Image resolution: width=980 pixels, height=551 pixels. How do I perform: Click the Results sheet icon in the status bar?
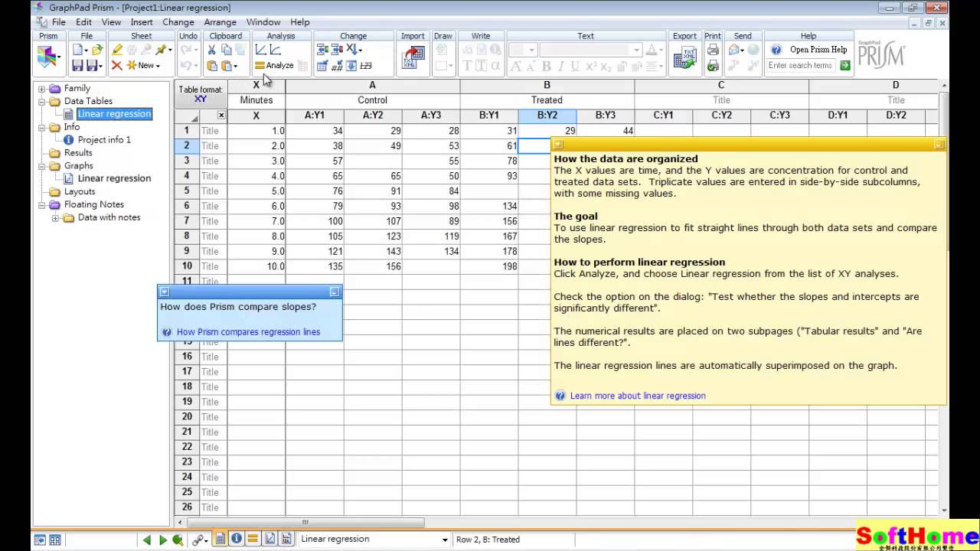(x=253, y=539)
